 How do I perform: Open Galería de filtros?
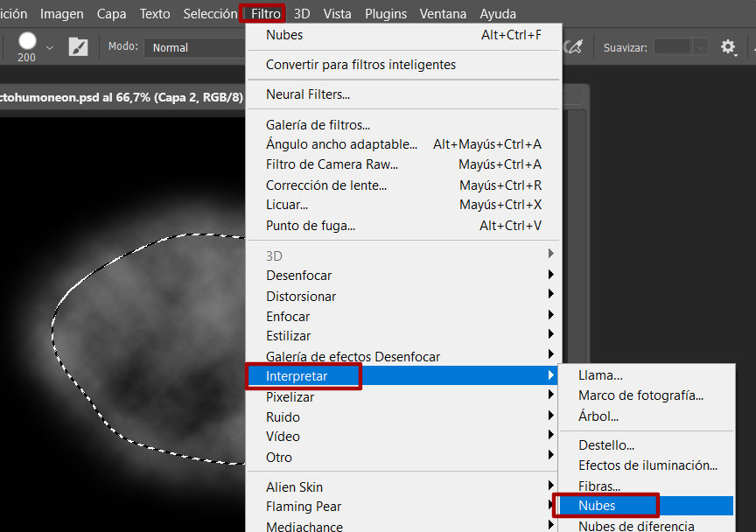[x=318, y=125]
